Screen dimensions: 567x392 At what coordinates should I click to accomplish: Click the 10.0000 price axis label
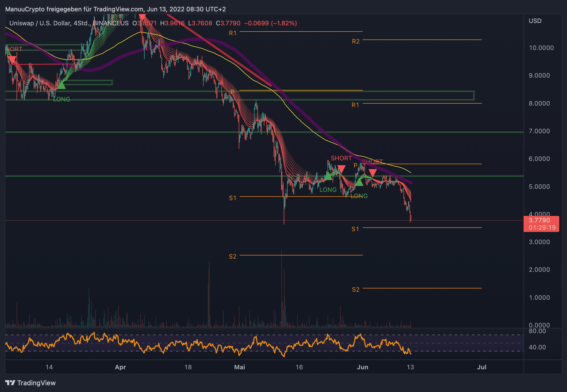pyautogui.click(x=541, y=48)
